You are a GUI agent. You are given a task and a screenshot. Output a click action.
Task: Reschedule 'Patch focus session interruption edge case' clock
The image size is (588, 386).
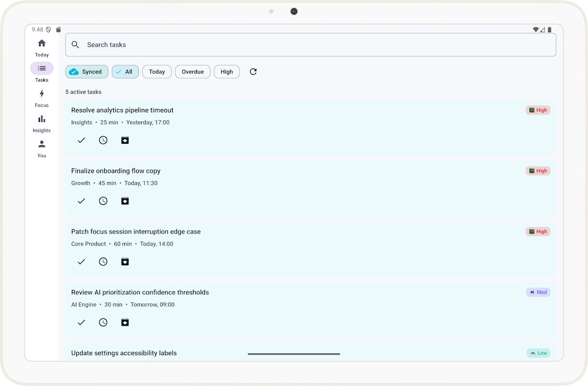[x=103, y=262]
